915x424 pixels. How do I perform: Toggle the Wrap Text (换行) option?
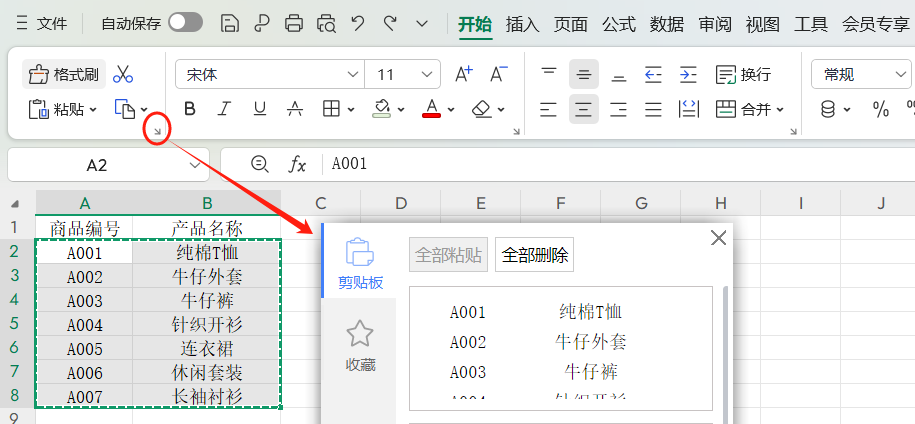tap(744, 74)
